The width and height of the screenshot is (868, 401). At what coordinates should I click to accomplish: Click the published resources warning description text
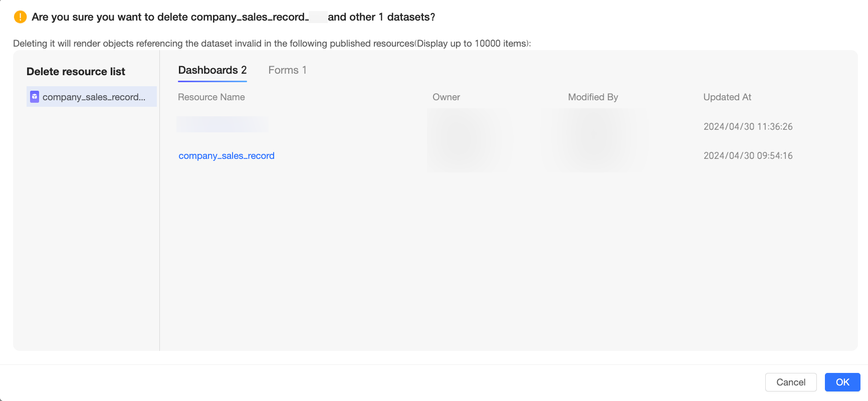click(272, 44)
